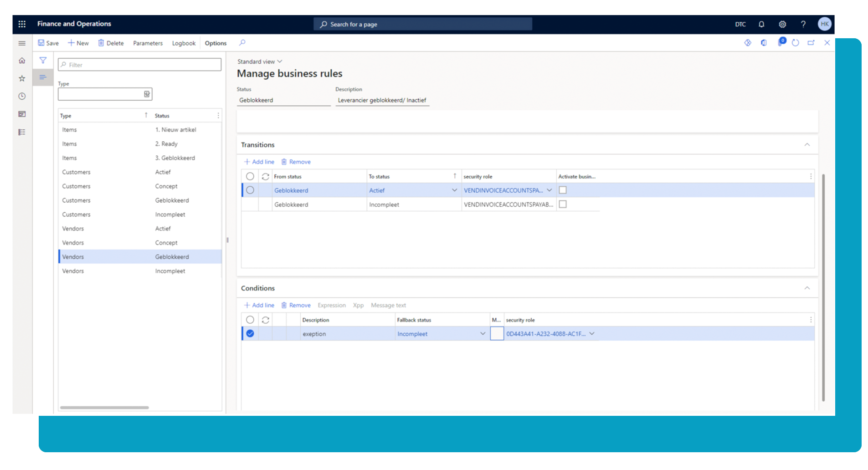Tick Activate business checkbox for Incompleet transition
868x470 pixels.
pyautogui.click(x=563, y=204)
